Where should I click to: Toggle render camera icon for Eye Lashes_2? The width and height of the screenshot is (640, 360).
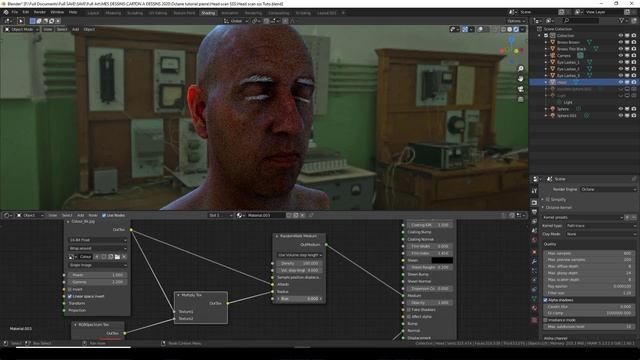[x=633, y=69]
